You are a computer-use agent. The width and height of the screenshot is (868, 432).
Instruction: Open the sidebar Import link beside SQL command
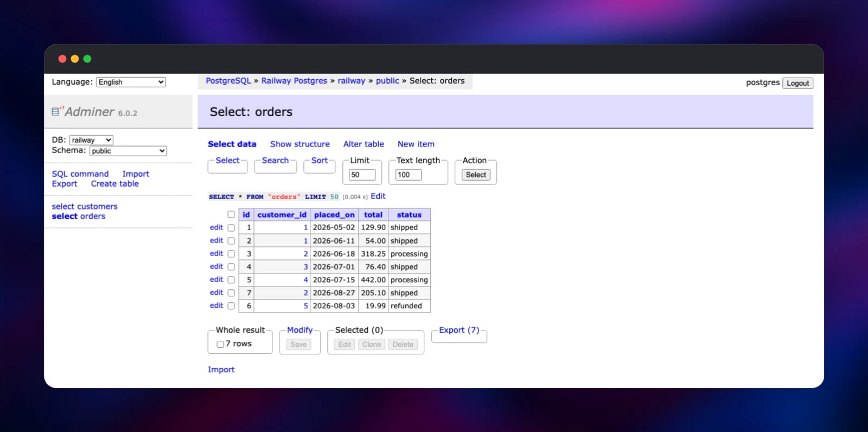pyautogui.click(x=136, y=174)
